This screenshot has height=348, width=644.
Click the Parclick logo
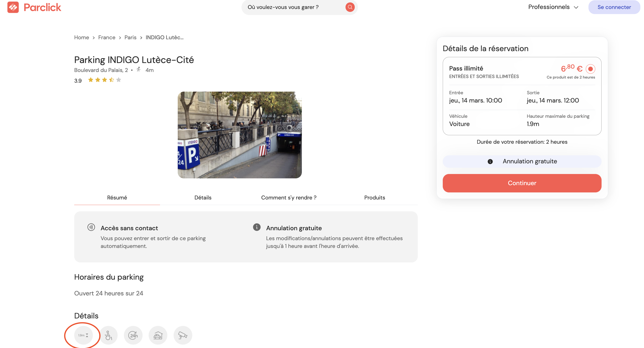[x=34, y=7]
